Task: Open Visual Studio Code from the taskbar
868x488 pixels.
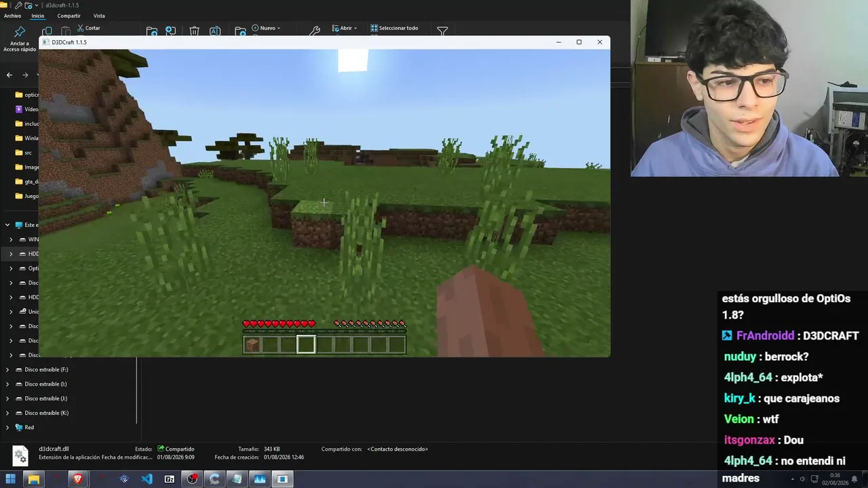Action: click(x=146, y=479)
